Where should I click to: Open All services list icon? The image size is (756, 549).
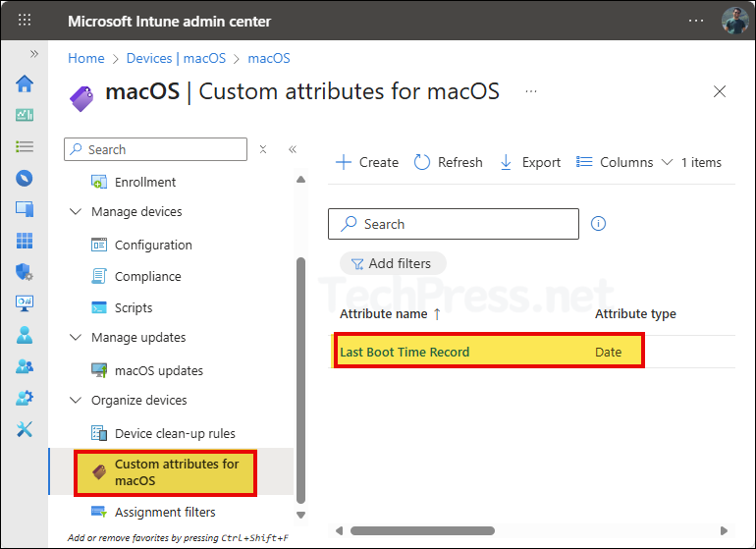25,146
